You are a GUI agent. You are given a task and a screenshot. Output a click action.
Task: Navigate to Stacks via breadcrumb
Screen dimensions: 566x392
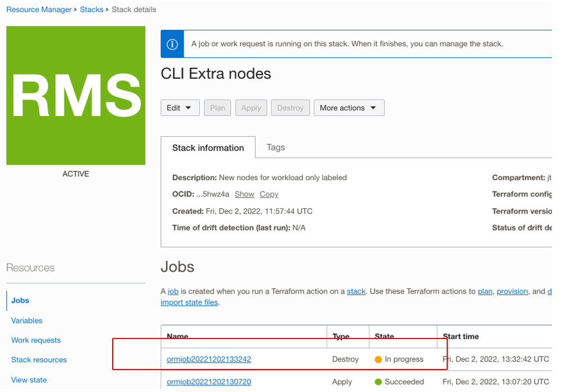point(91,9)
